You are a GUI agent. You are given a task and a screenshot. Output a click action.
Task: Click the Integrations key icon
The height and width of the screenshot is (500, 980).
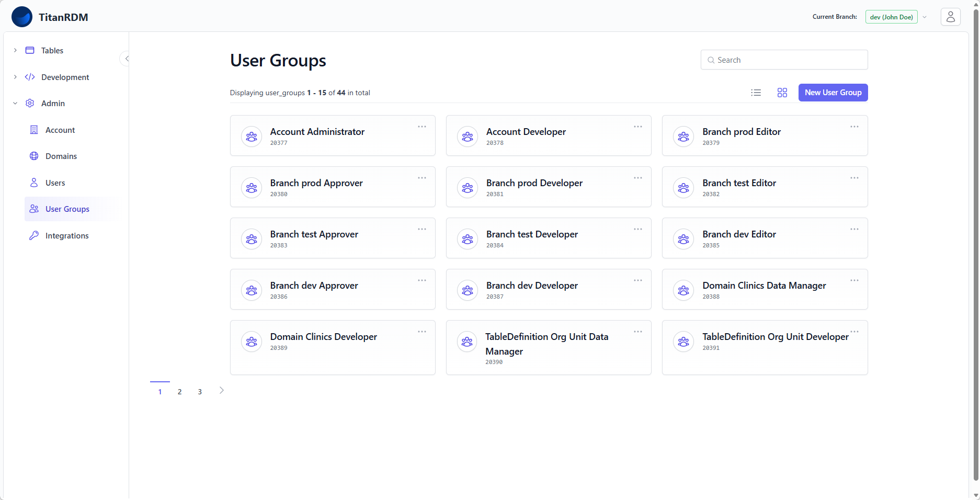pos(34,235)
